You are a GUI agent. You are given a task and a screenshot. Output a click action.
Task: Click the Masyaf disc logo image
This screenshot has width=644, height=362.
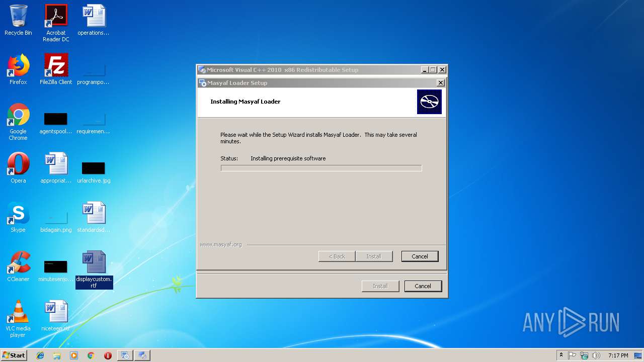(x=429, y=102)
